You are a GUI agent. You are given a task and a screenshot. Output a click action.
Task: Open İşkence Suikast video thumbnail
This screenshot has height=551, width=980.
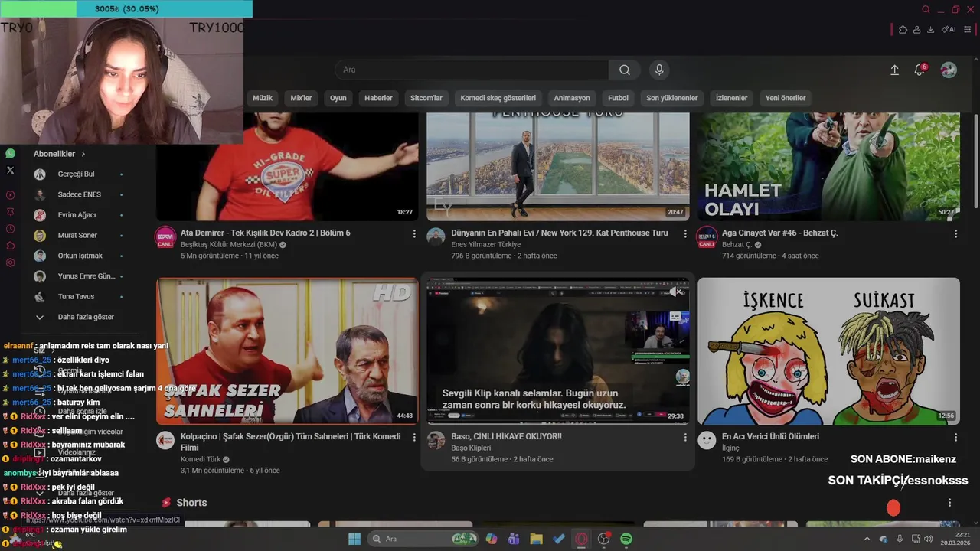point(828,351)
